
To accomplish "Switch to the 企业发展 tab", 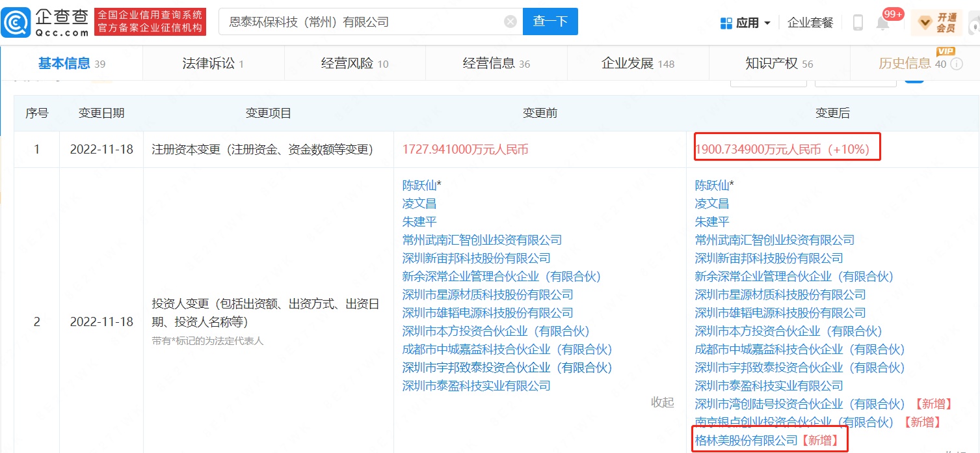I will pos(638,63).
